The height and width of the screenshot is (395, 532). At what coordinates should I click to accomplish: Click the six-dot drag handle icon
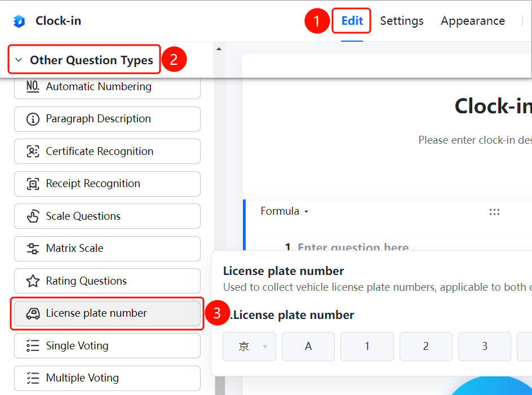pyautogui.click(x=494, y=212)
